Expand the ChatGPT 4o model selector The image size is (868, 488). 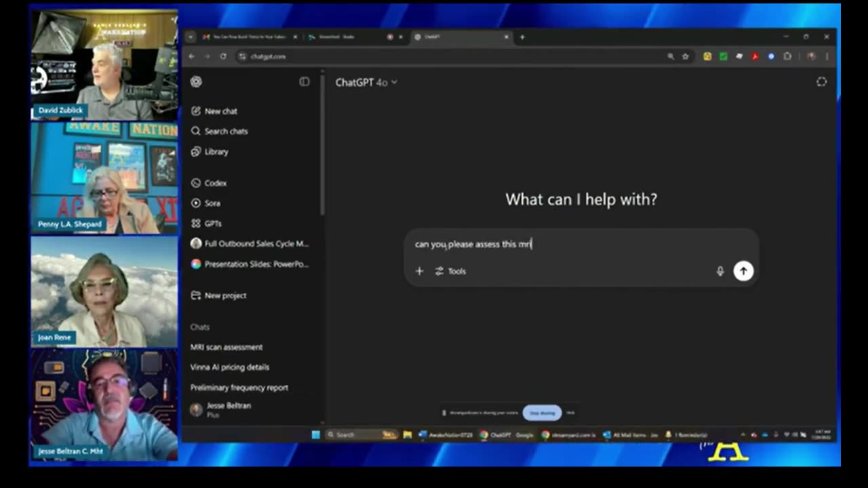tap(366, 83)
